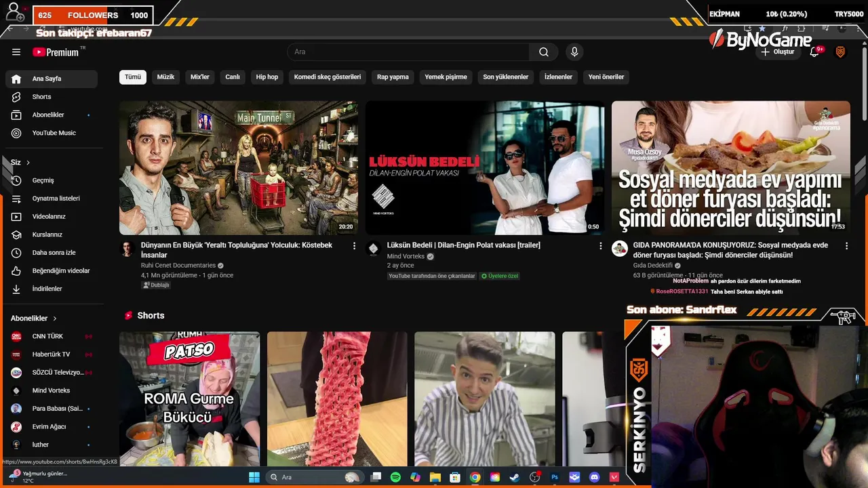Play the Lüksün Bedeli trailer thumbnail
The height and width of the screenshot is (488, 868).
(x=485, y=168)
